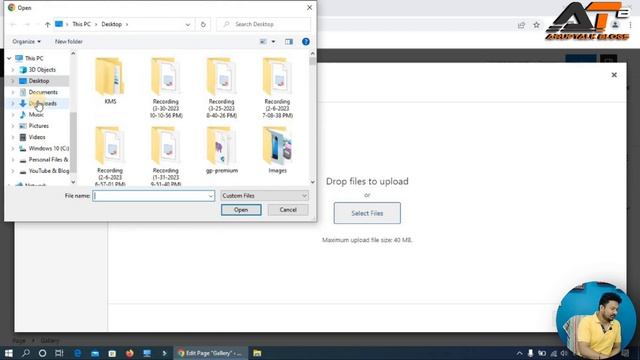Cancel the file open dialog
This screenshot has width=640, height=360.
coord(288,210)
